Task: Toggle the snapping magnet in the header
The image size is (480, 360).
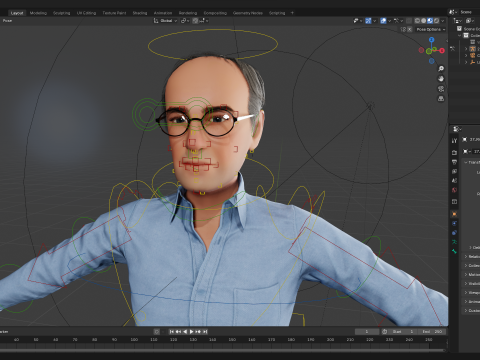Action: (x=195, y=21)
